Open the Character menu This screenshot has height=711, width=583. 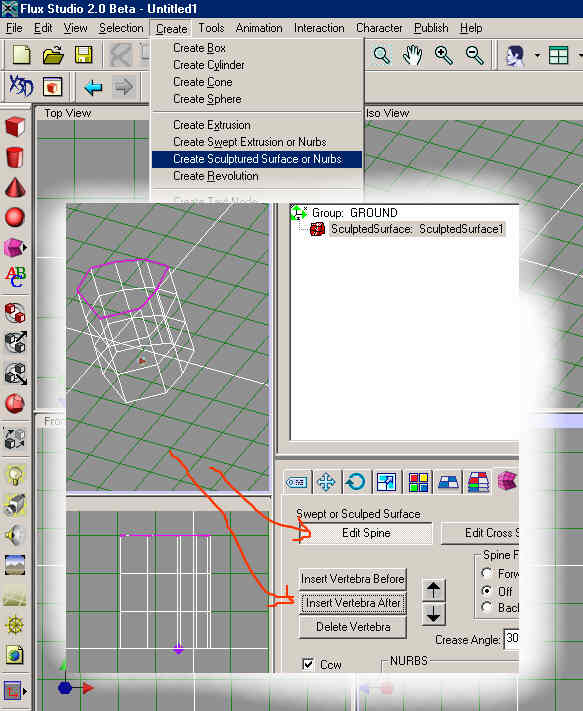coord(379,28)
